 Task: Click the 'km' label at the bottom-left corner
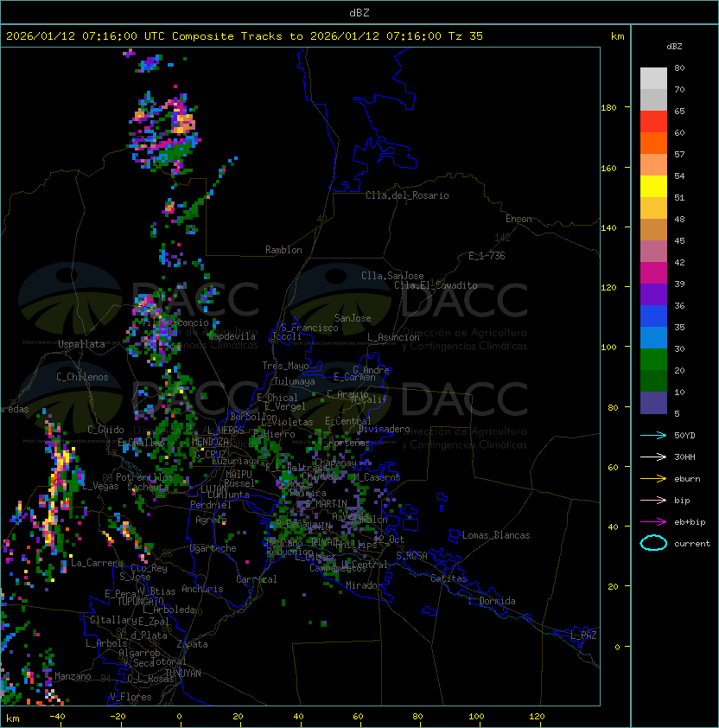pyautogui.click(x=13, y=718)
